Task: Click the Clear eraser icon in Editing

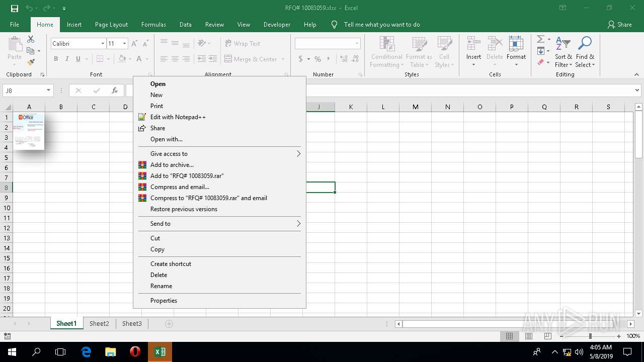Action: pyautogui.click(x=541, y=62)
